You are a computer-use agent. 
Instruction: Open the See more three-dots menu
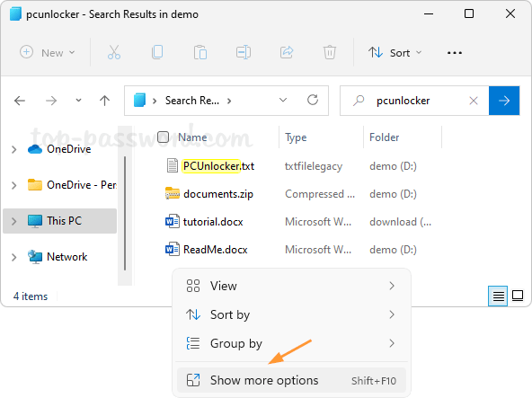455,53
